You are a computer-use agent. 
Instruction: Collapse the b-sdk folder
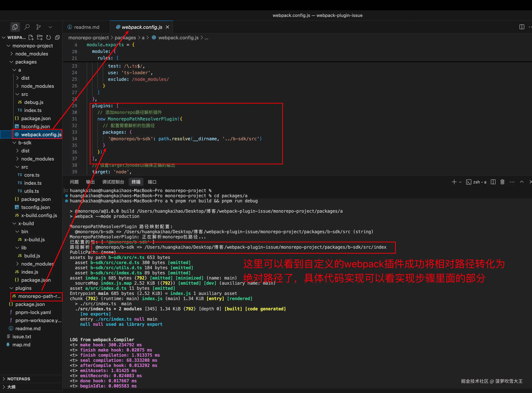point(25,143)
